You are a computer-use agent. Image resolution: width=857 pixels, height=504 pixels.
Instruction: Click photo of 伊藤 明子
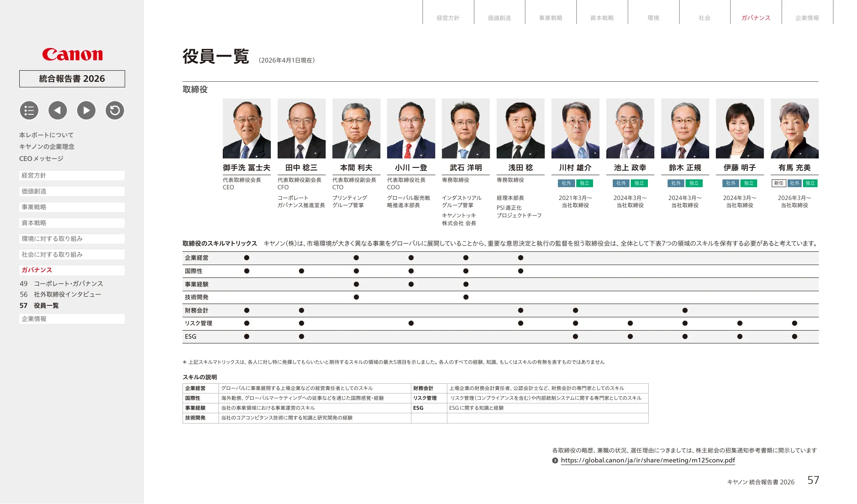740,128
